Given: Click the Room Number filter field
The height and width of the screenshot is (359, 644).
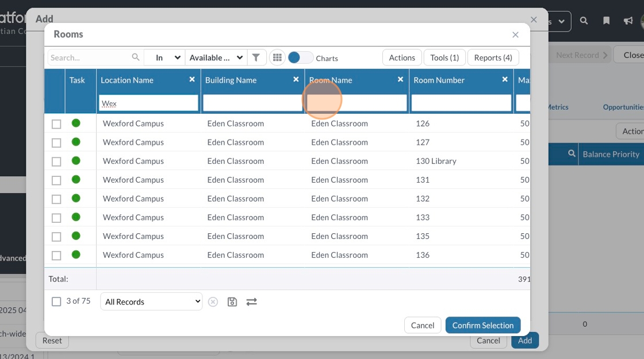Looking at the screenshot, I should point(461,103).
